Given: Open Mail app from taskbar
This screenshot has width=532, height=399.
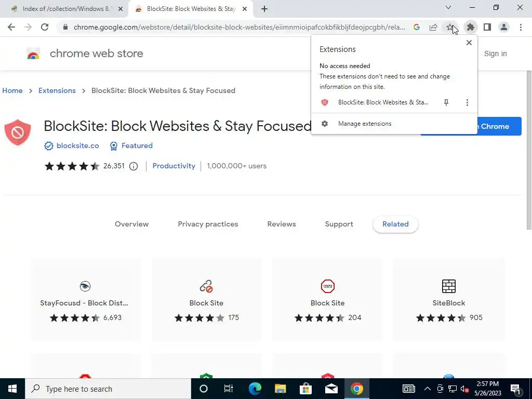Looking at the screenshot, I should point(331,389).
